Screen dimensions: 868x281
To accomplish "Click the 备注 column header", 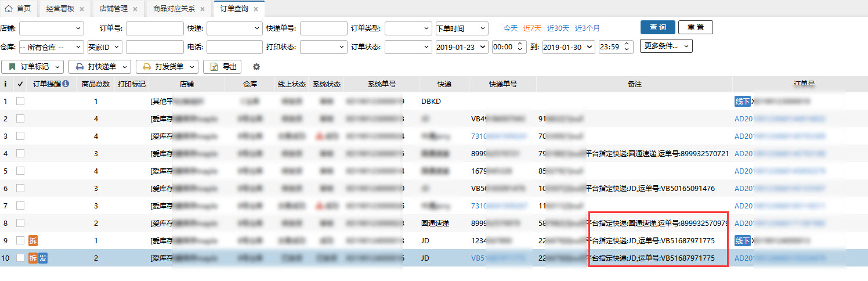I will (635, 84).
